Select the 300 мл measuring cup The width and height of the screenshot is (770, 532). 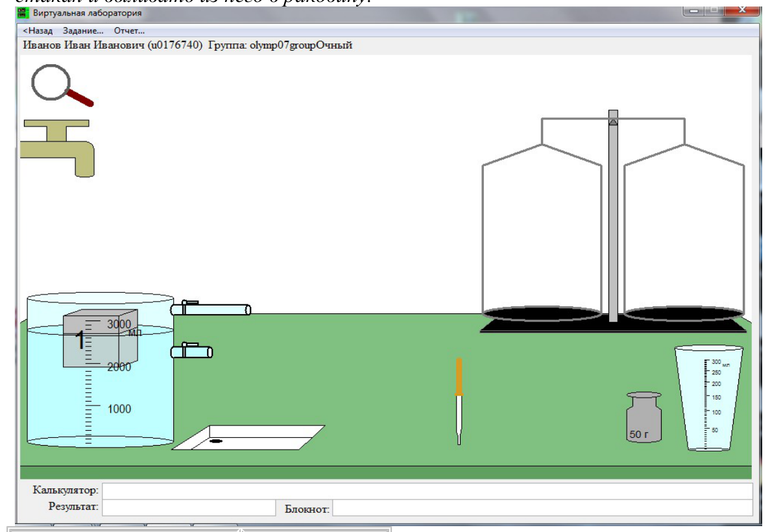(708, 398)
